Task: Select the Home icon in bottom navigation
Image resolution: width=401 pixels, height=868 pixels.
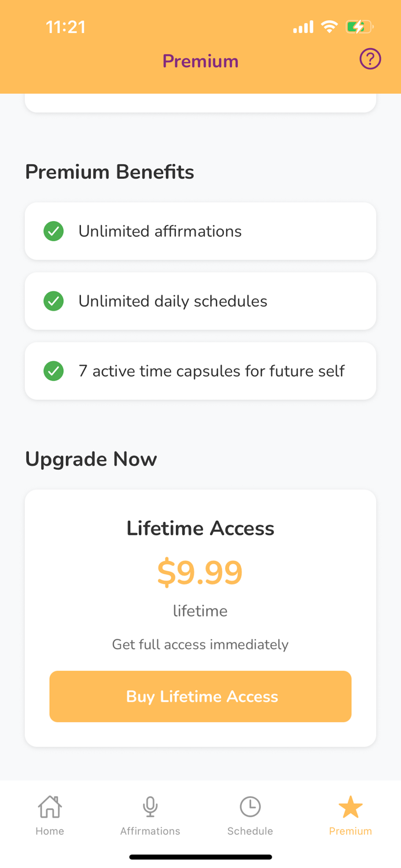Action: tap(50, 806)
